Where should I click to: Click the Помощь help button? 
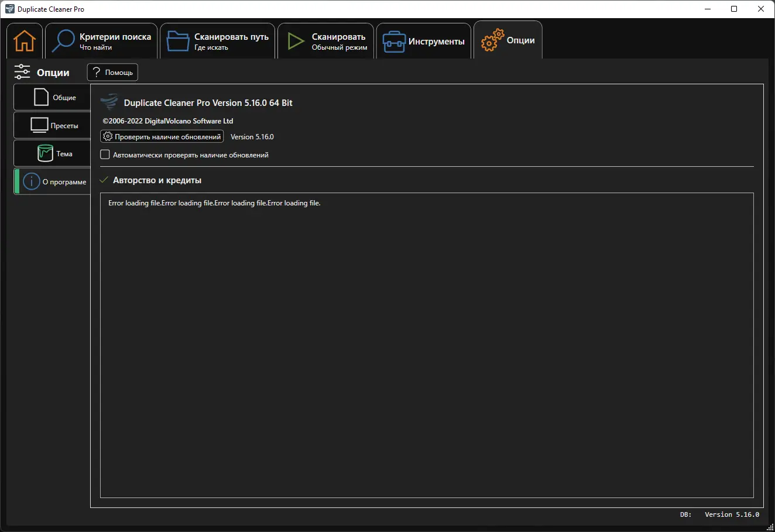click(x=112, y=72)
